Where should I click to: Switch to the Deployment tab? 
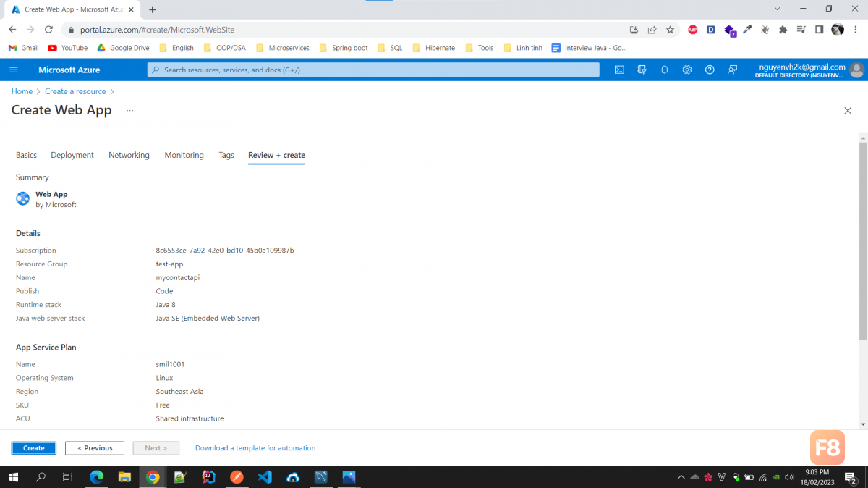click(72, 155)
